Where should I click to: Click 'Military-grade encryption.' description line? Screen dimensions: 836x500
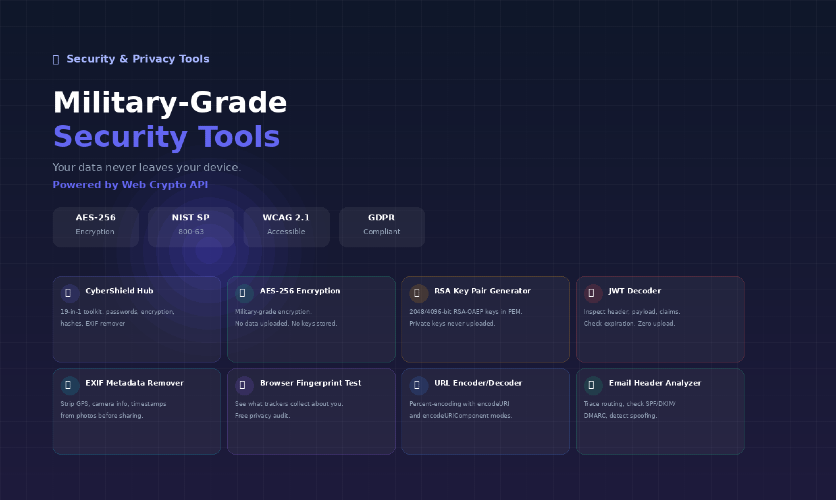coord(273,312)
